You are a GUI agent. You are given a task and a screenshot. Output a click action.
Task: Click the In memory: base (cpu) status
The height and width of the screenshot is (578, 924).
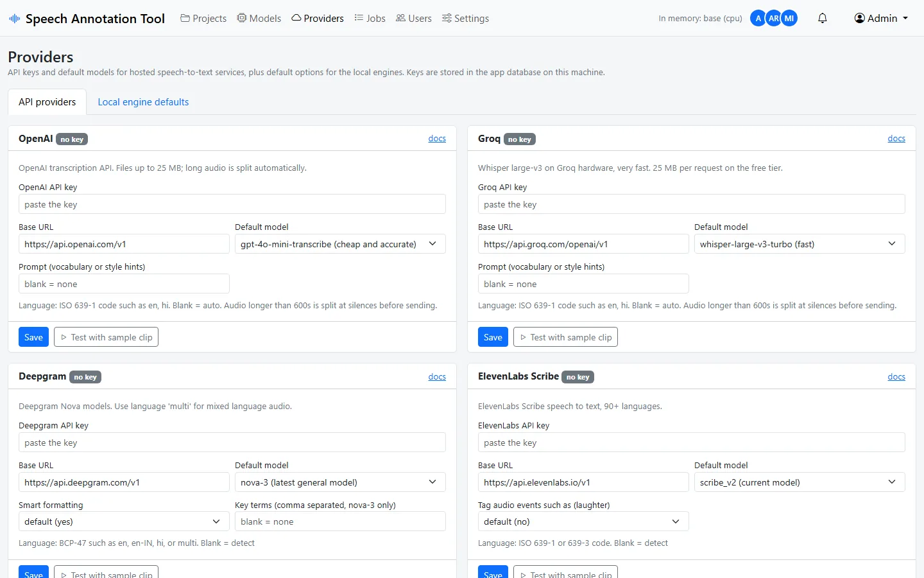pyautogui.click(x=700, y=19)
